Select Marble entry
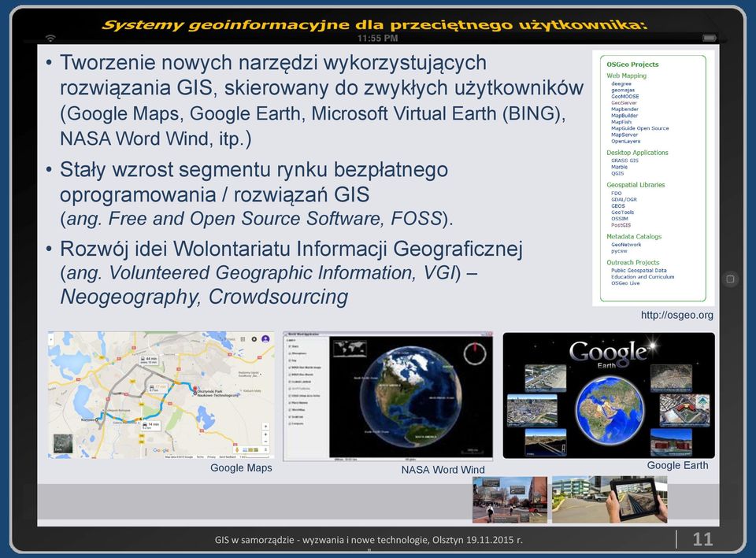The width and height of the screenshot is (756, 558). coord(619,167)
